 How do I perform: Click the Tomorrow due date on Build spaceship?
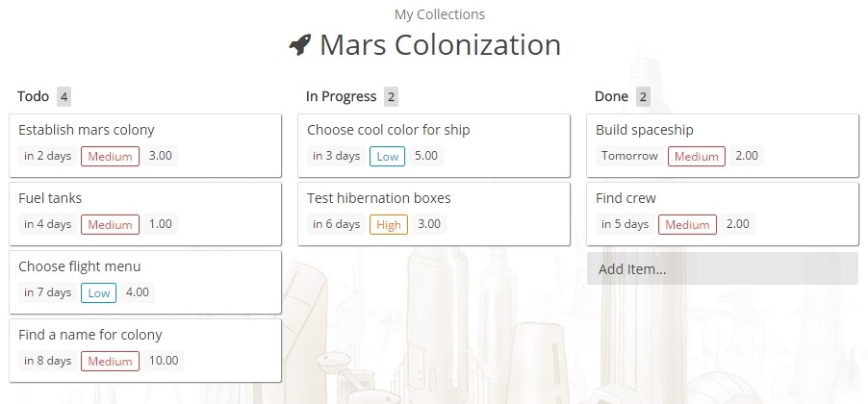[629, 156]
